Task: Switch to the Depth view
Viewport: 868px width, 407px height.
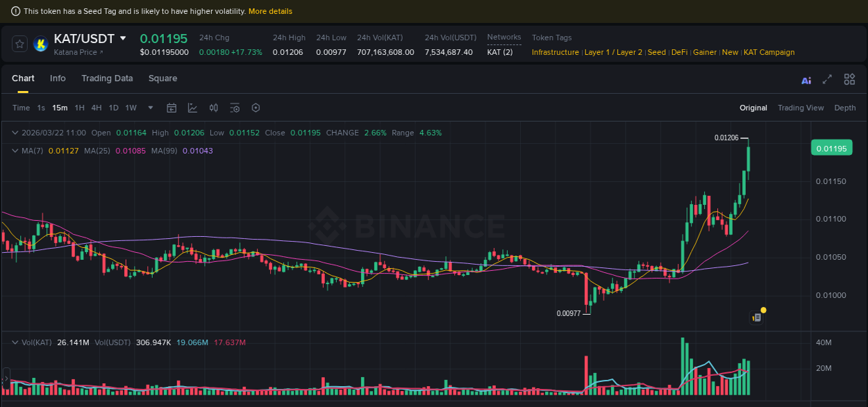Action: 845,108
